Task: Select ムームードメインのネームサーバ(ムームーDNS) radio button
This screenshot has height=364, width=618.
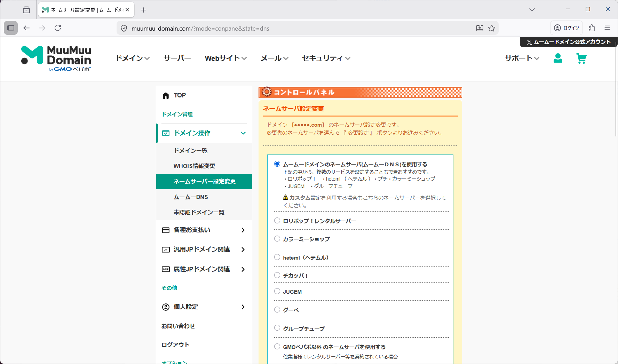Action: [x=277, y=164]
